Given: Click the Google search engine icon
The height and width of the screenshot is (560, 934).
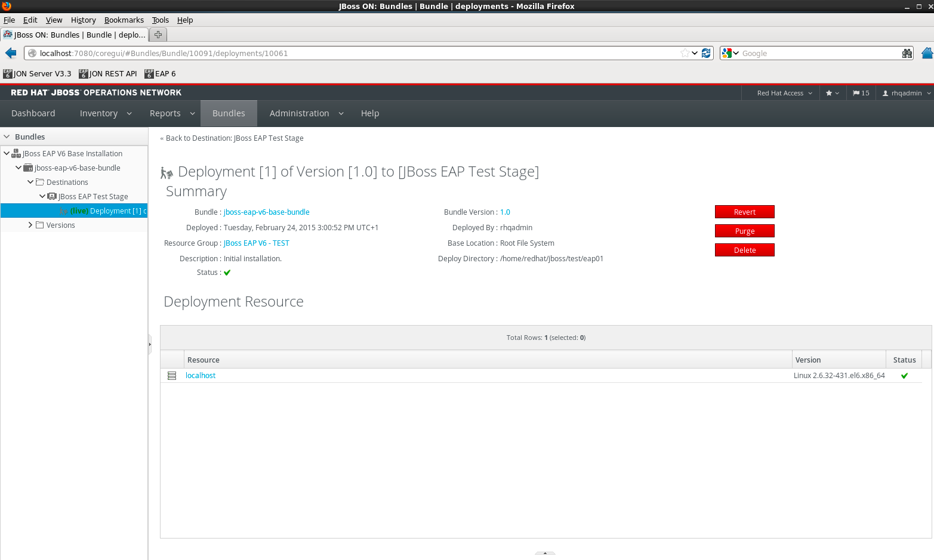Looking at the screenshot, I should tap(726, 53).
